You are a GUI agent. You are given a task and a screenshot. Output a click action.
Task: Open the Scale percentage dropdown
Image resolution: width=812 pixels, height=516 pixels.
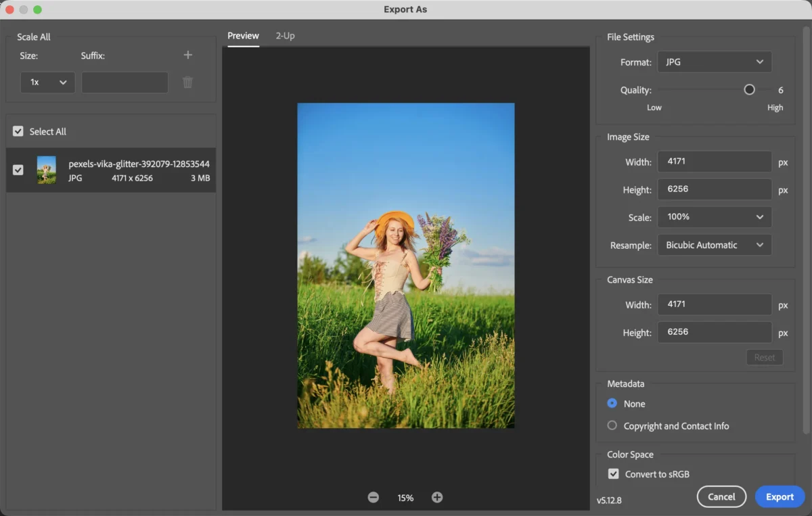tap(714, 217)
